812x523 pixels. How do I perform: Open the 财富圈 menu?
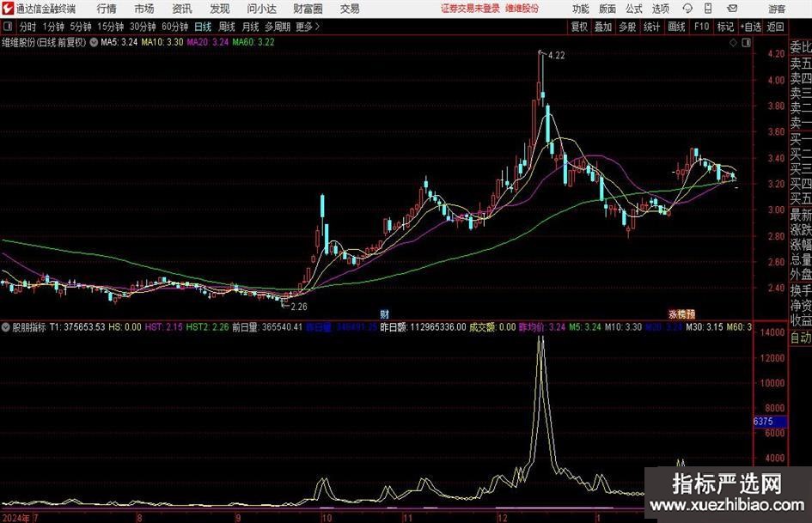[x=308, y=9]
